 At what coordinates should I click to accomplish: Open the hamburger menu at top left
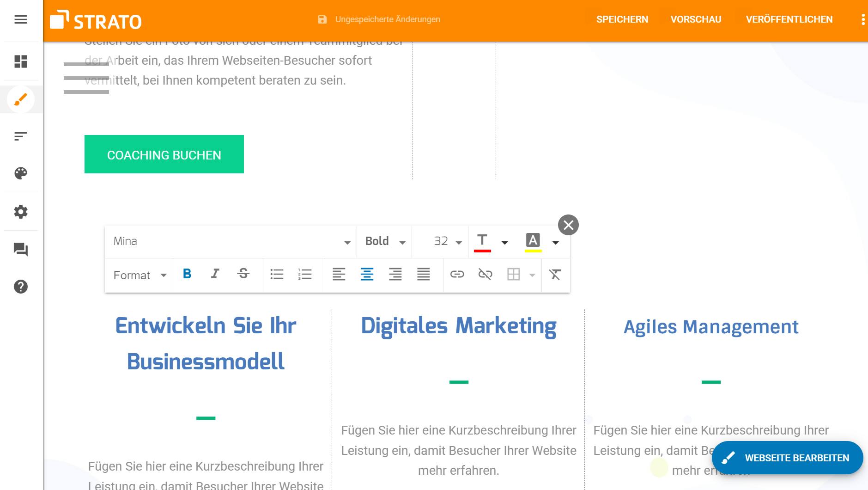(21, 19)
